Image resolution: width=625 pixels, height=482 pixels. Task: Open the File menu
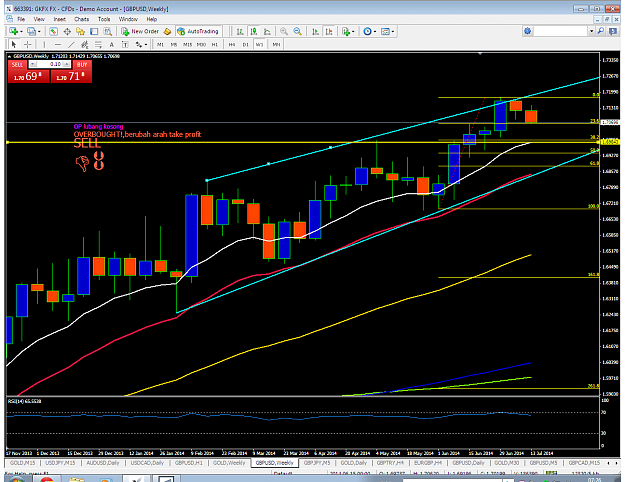pyautogui.click(x=21, y=19)
